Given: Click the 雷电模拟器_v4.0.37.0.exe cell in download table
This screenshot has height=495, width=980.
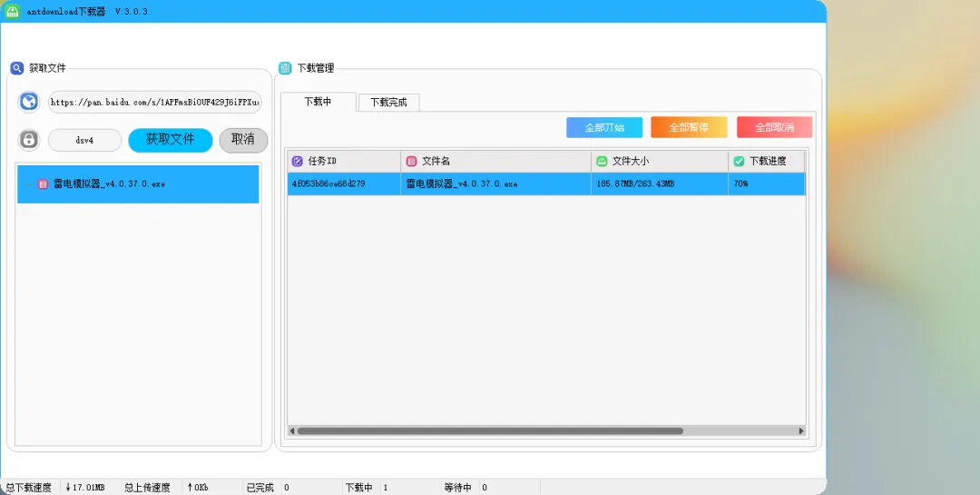Looking at the screenshot, I should 495,184.
